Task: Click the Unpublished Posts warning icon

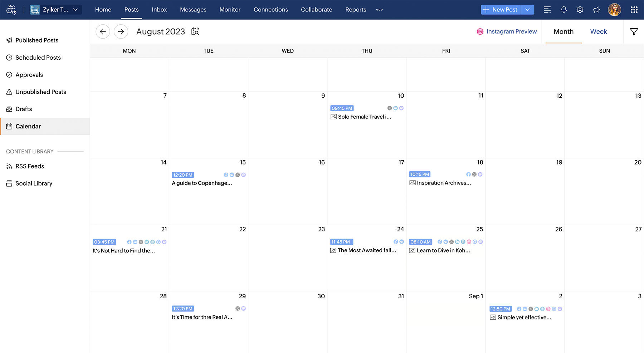Action: (x=9, y=92)
